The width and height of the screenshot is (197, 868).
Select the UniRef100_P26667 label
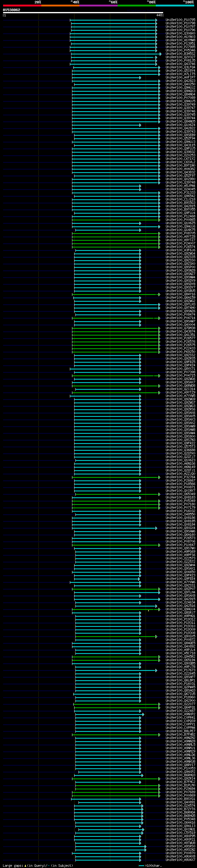tap(180, 481)
